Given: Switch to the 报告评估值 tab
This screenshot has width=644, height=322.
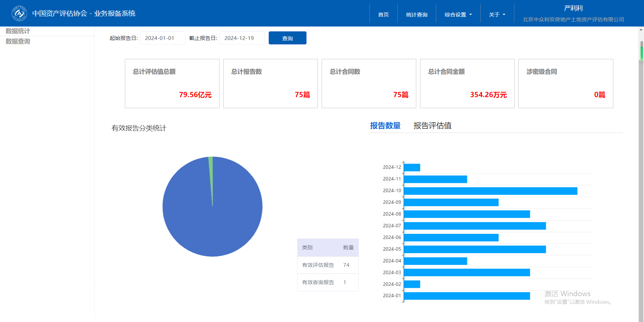Looking at the screenshot, I should [x=432, y=126].
